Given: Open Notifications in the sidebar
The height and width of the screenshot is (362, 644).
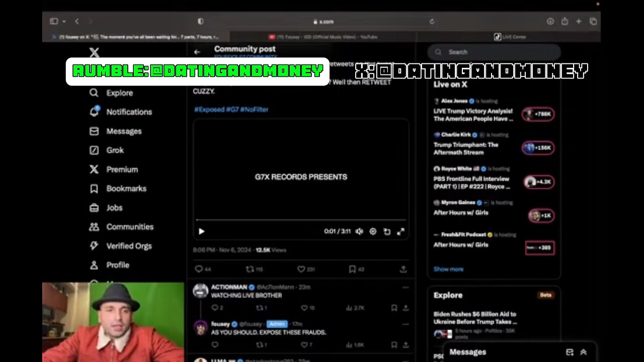Looking at the screenshot, I should coord(120,112).
